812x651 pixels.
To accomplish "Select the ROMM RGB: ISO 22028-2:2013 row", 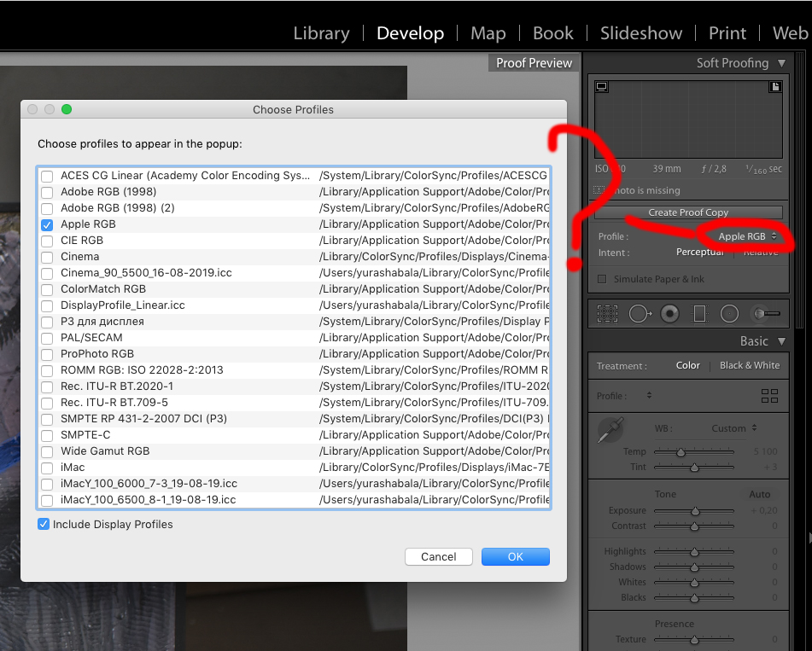I will [x=294, y=370].
